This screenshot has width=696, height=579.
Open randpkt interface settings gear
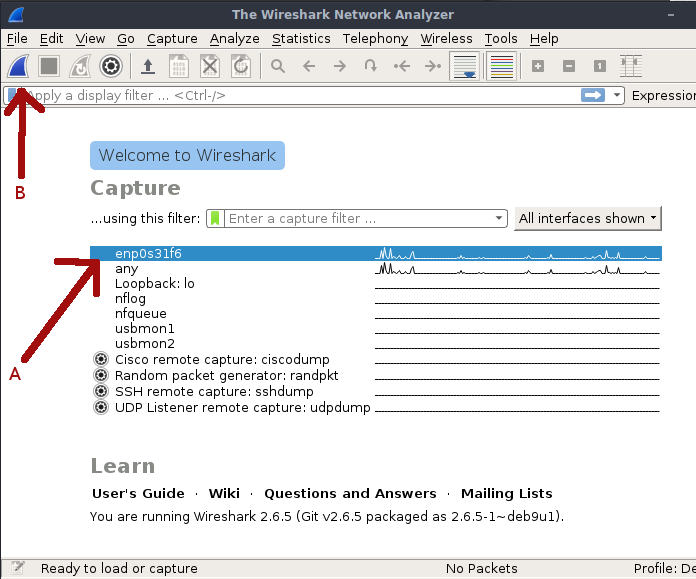click(x=101, y=375)
